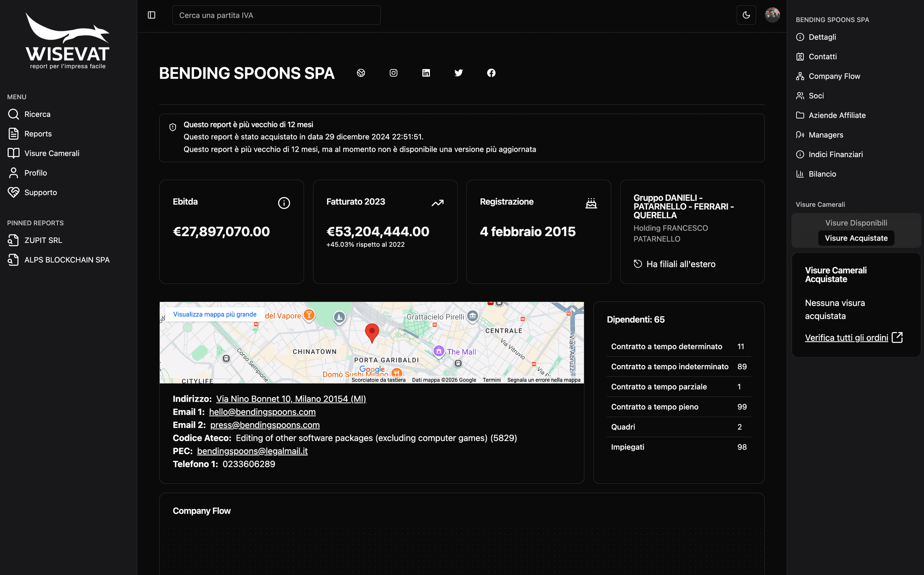Viewport: 924px width, 575px height.
Task: Open the Reports section in the menu
Action: click(x=38, y=134)
